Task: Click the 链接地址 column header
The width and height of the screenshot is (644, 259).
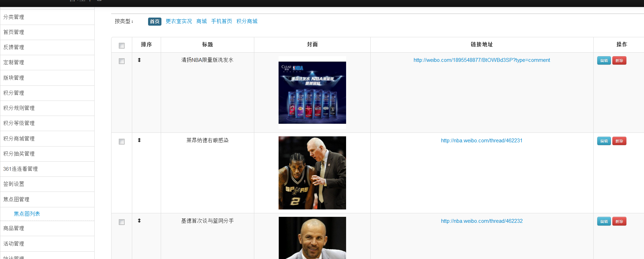Action: pos(482,45)
